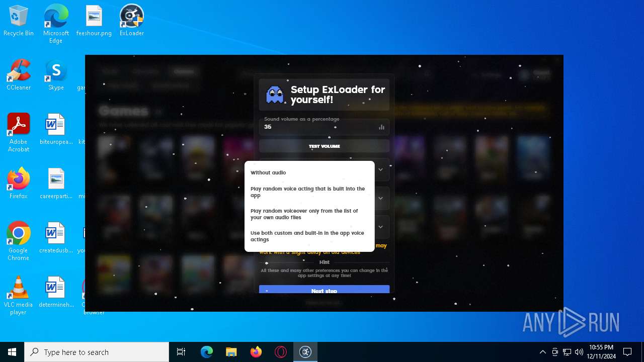Open Firefox desktop shortcut

pos(19,184)
